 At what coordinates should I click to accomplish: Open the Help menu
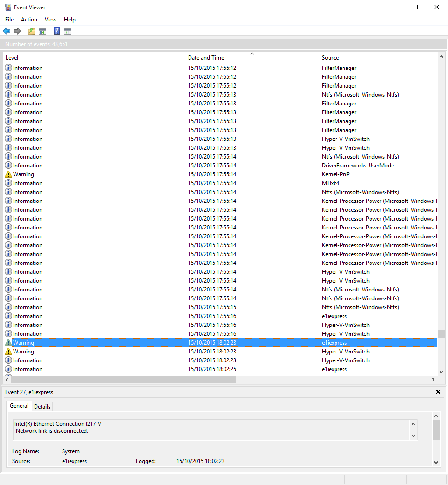[x=70, y=20]
